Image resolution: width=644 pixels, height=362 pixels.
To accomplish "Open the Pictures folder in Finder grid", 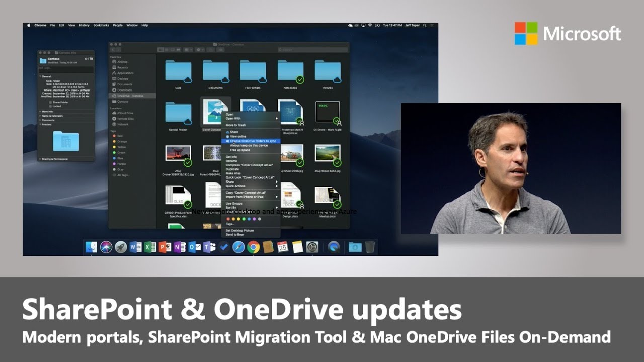I will pyautogui.click(x=328, y=71).
